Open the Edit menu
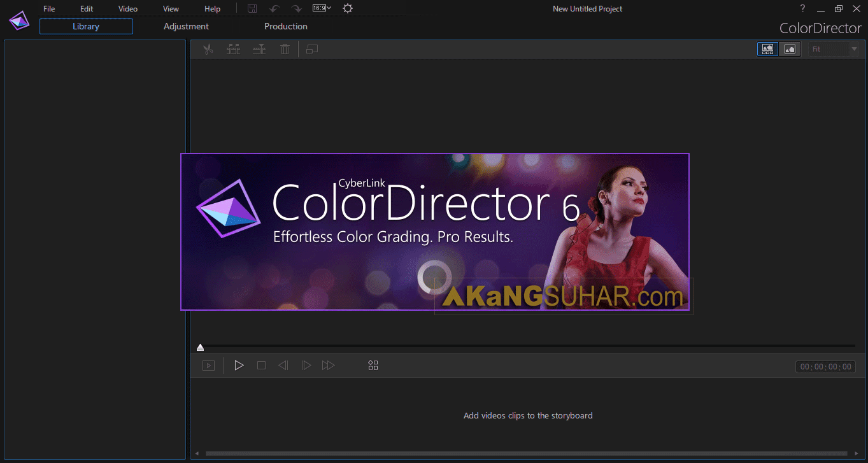Viewport: 868px width, 463px height. (x=87, y=9)
